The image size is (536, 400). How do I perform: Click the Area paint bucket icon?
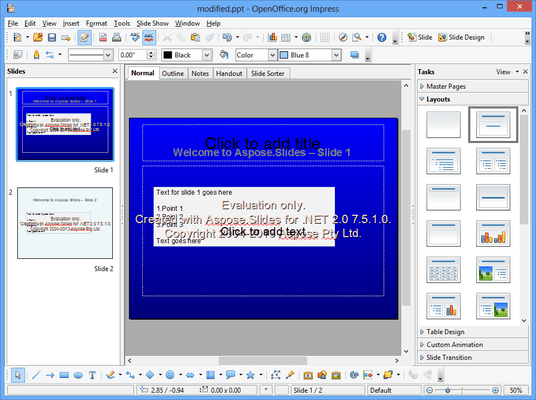click(224, 55)
